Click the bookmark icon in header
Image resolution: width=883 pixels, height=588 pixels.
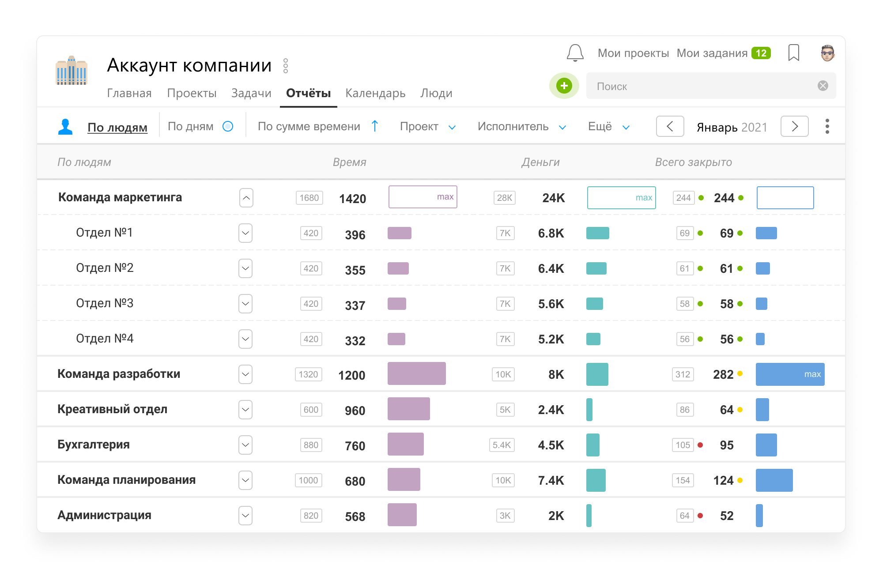pos(793,53)
